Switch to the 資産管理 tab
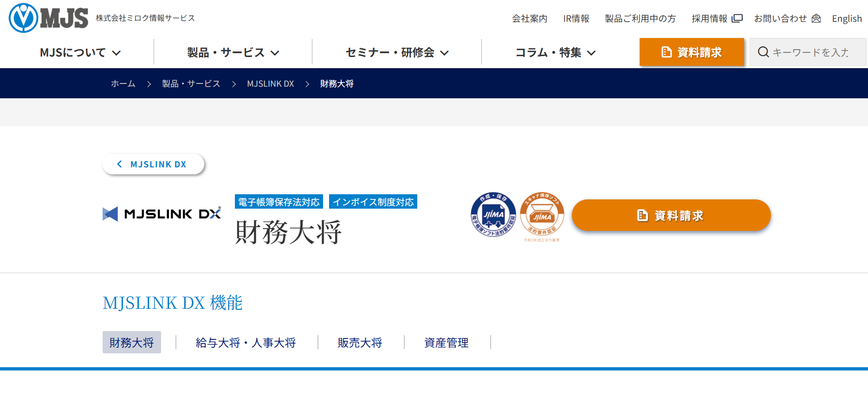The height and width of the screenshot is (402, 868). (446, 343)
